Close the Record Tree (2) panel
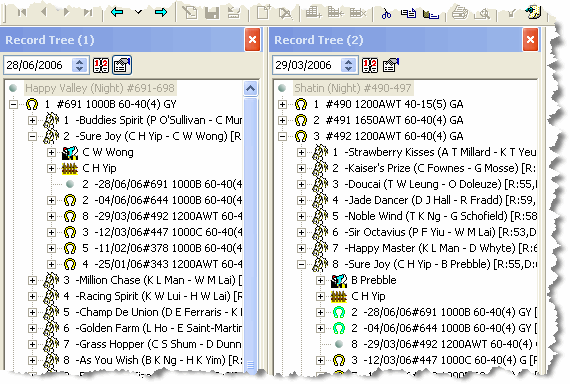 [x=530, y=39]
